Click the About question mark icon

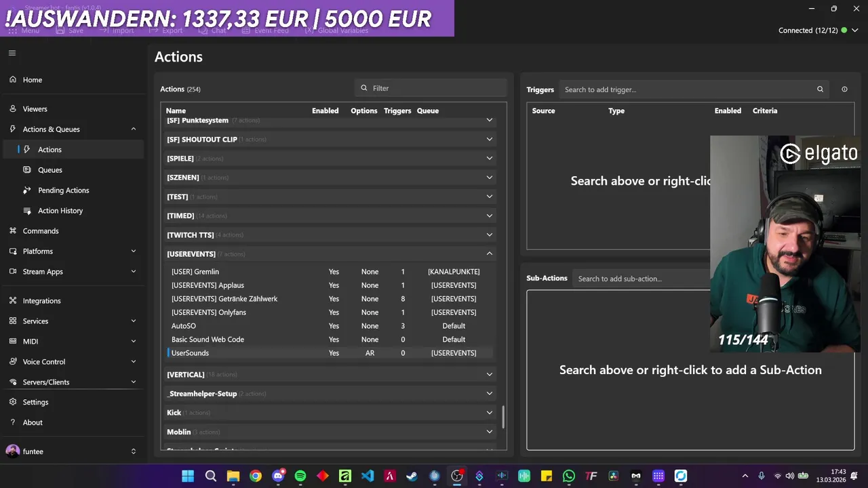(13, 422)
